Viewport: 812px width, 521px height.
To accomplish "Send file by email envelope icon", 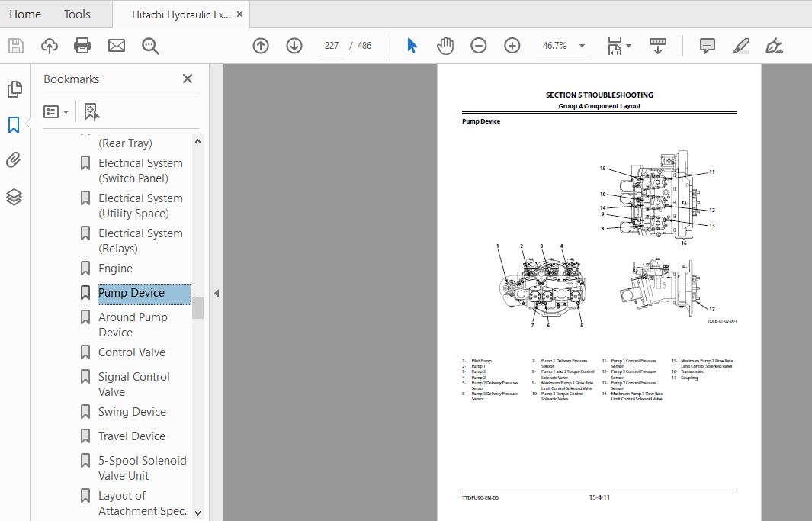I will click(x=117, y=46).
